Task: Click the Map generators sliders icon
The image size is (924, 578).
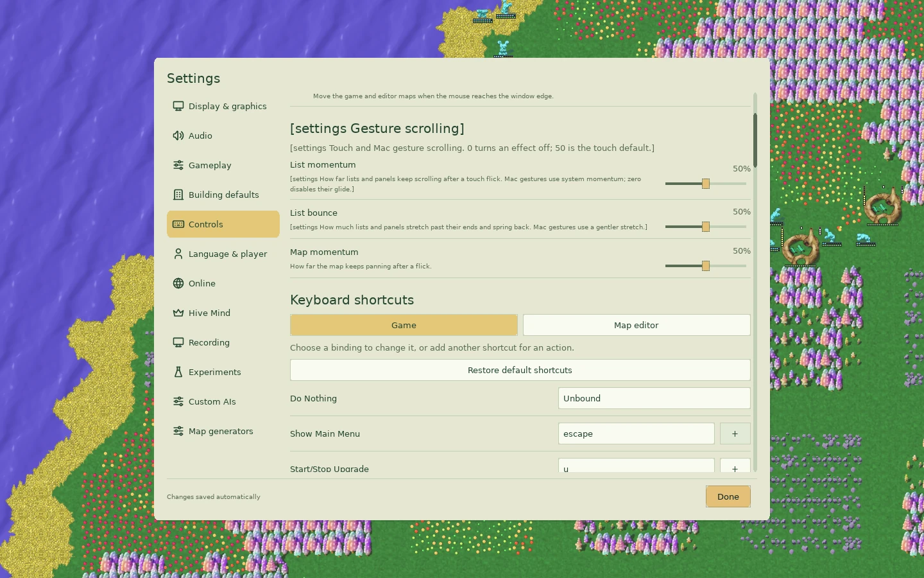Action: click(178, 431)
